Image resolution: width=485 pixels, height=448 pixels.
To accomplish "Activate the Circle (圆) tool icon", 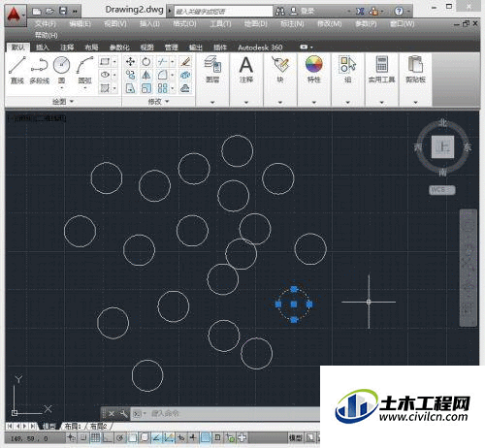I will [61, 65].
